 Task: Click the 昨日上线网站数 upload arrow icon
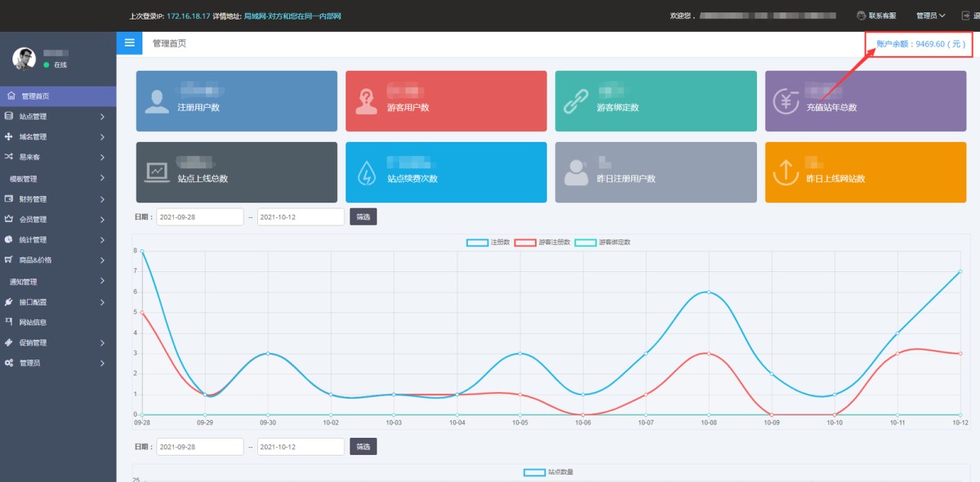point(786,172)
